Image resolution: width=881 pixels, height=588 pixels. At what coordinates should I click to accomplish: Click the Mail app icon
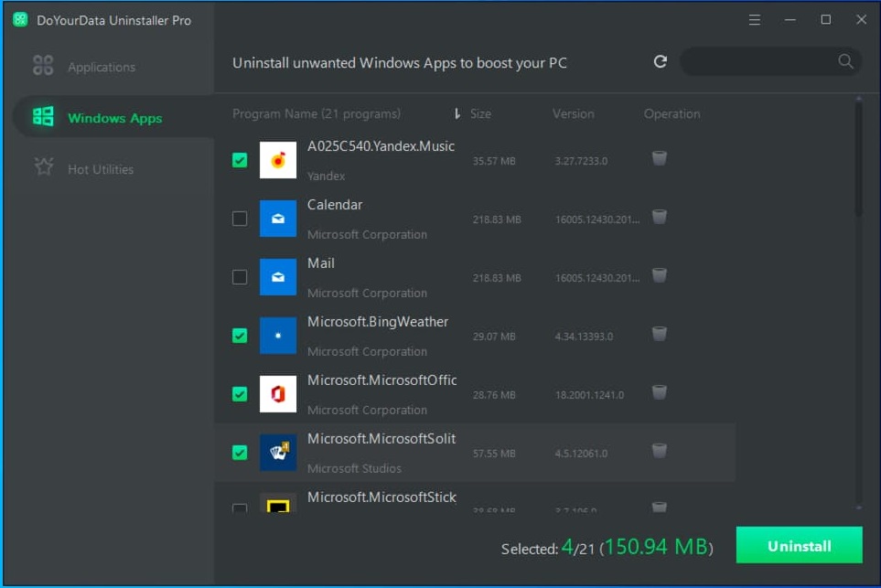click(x=278, y=277)
